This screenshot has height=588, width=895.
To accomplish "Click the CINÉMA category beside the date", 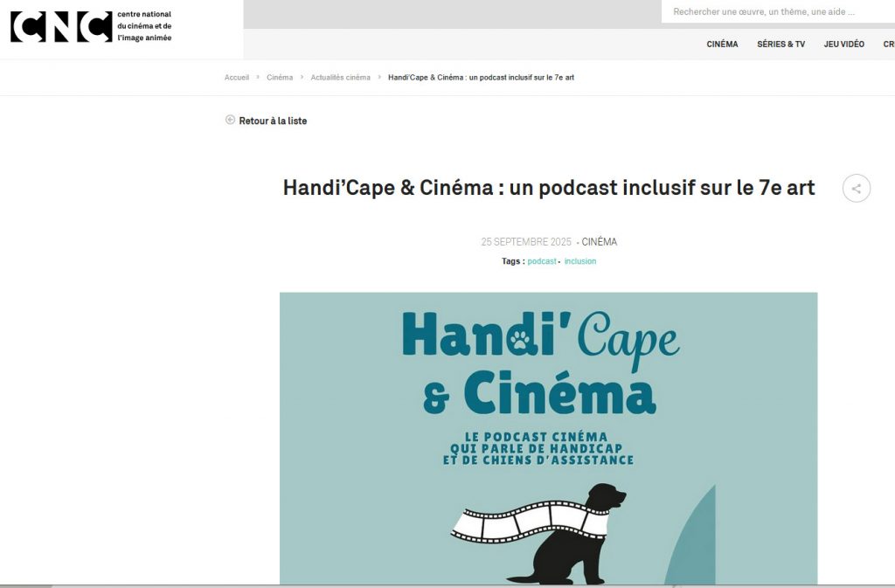I will pos(599,242).
